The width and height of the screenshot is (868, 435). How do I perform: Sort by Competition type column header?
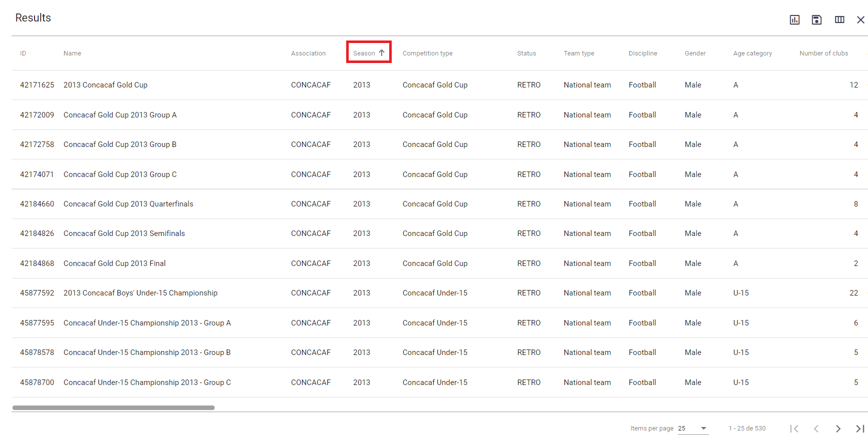click(x=427, y=53)
